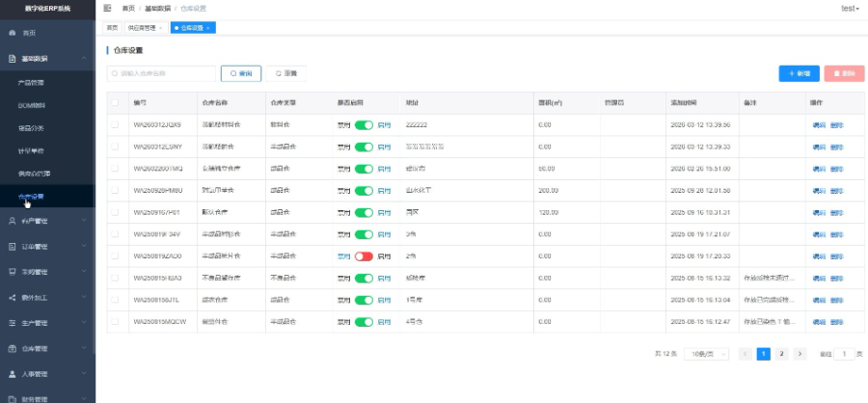Check the checkbox for row WA250815MQCW

115,322
